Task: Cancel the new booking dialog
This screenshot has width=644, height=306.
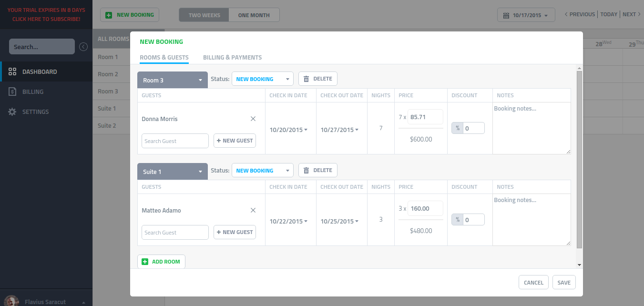Action: [x=533, y=283]
